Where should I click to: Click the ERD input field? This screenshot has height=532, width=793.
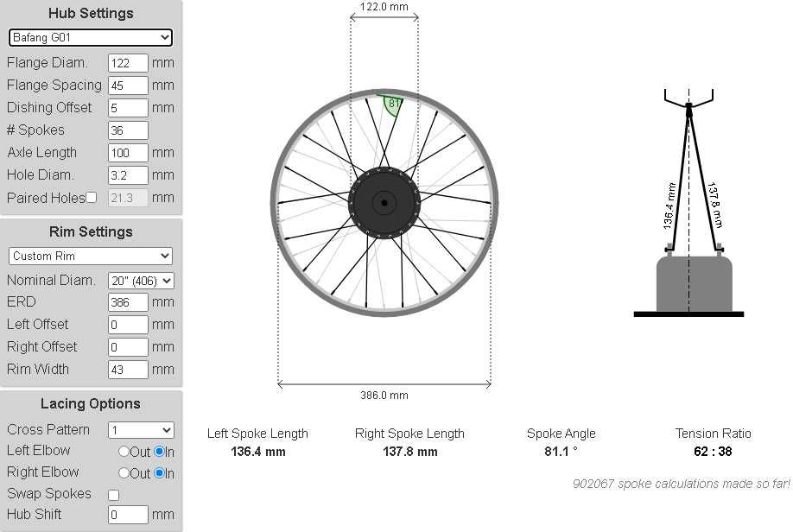(x=128, y=302)
